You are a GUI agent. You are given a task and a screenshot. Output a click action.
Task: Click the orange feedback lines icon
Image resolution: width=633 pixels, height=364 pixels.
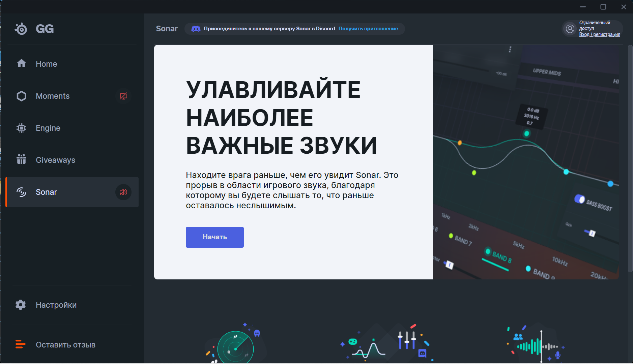pos(20,344)
